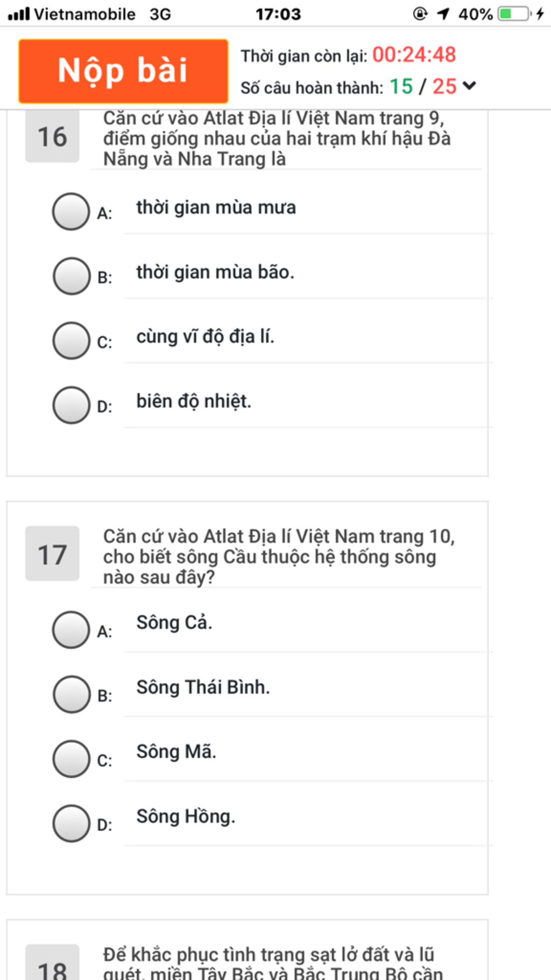Tap the orange Nộp bài button
Viewport: 551px width, 980px height.
(123, 71)
